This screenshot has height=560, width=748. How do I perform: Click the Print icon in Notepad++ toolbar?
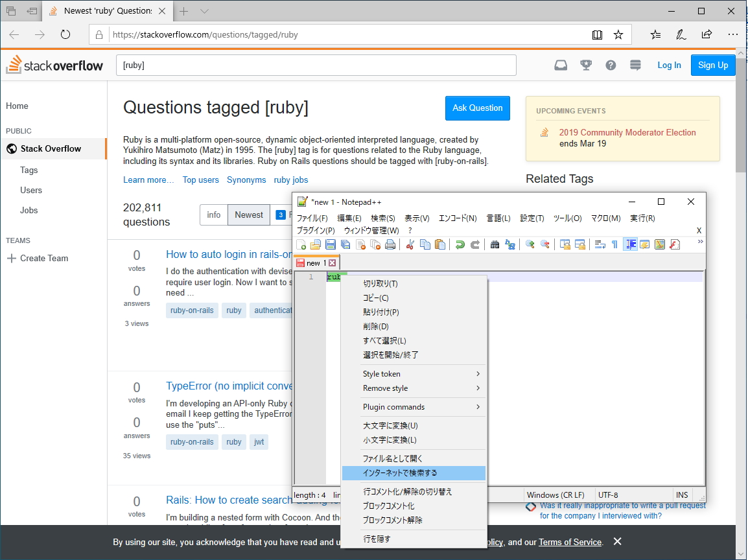click(390, 244)
